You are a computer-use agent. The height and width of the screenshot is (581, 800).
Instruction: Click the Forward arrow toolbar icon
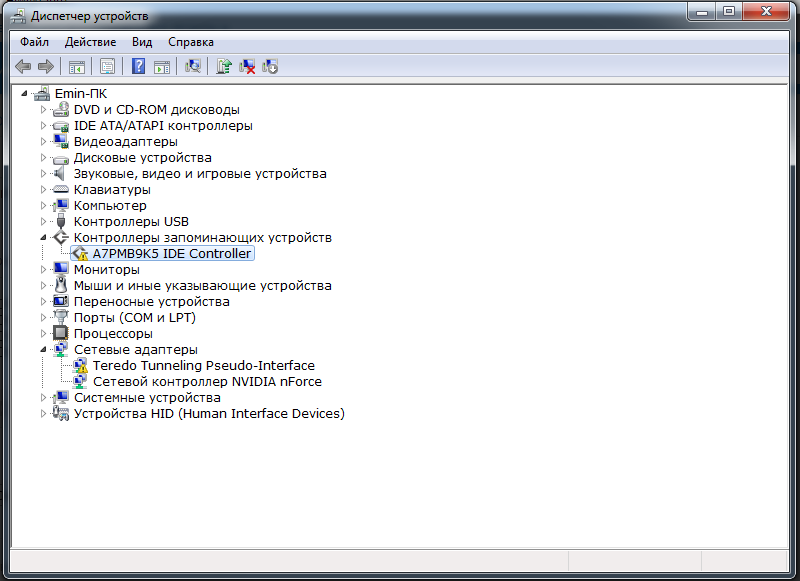(x=46, y=66)
